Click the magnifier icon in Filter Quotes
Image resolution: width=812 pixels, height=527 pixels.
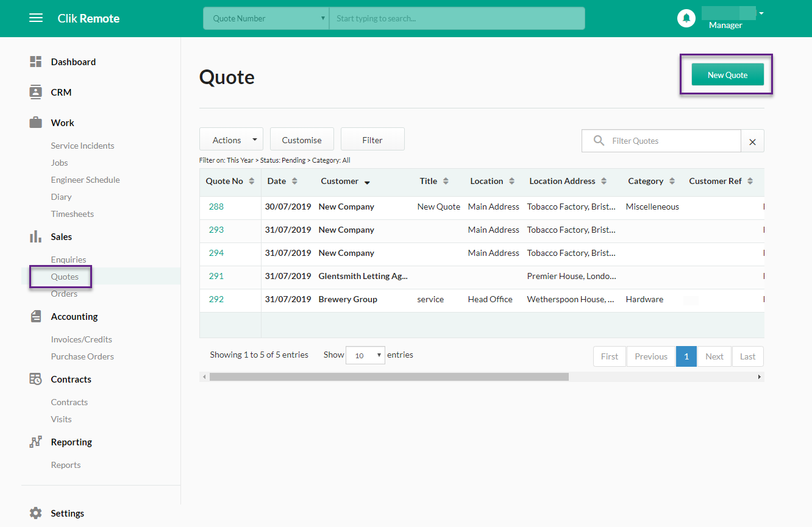599,141
